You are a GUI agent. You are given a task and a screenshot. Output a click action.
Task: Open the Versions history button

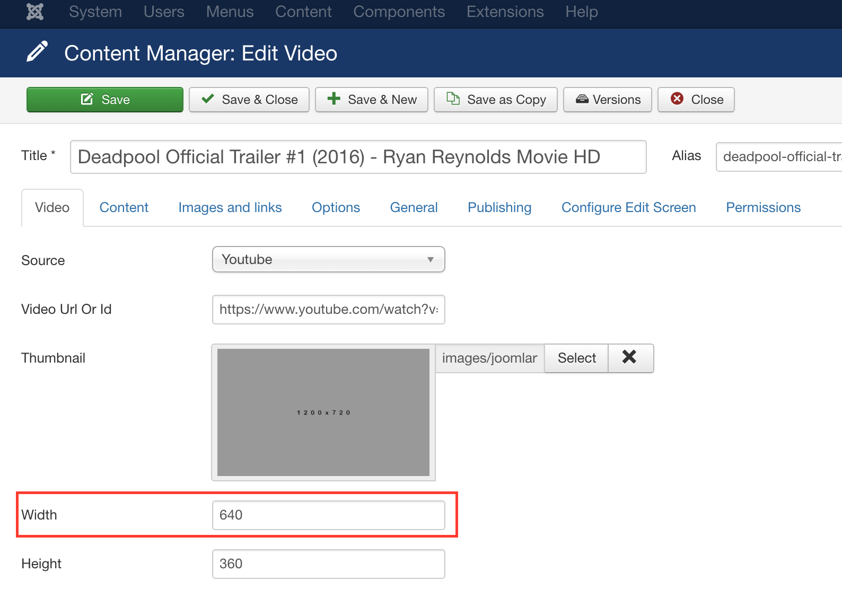pyautogui.click(x=608, y=100)
